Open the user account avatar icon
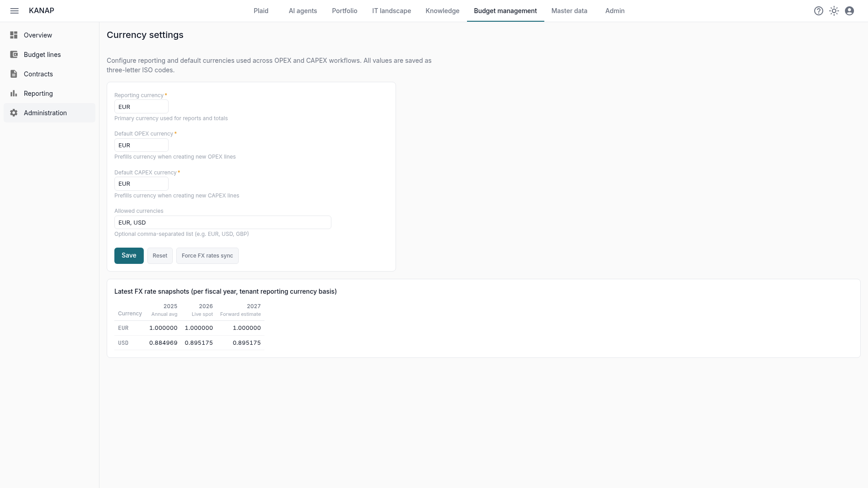868x488 pixels. pyautogui.click(x=849, y=11)
